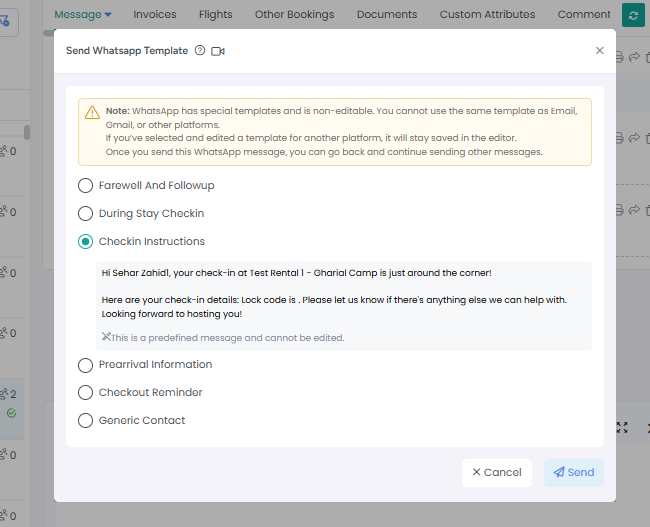Switch to the Invoices tab
Screen dimensions: 650x527
[155, 15]
